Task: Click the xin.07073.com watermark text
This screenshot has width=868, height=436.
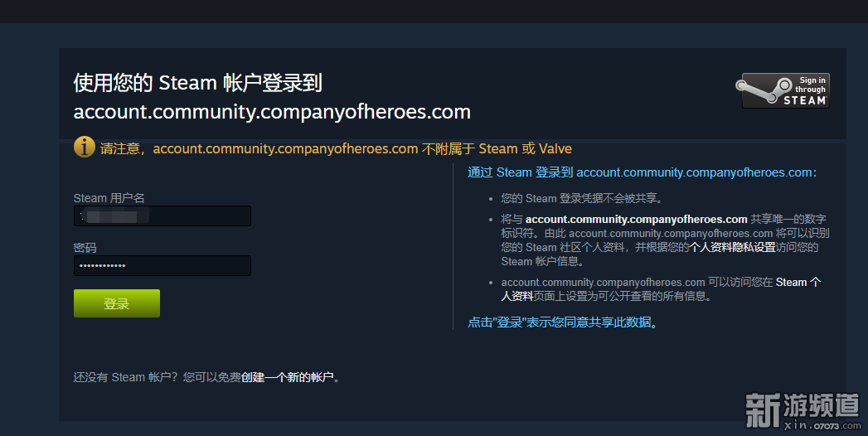Action: click(821, 425)
